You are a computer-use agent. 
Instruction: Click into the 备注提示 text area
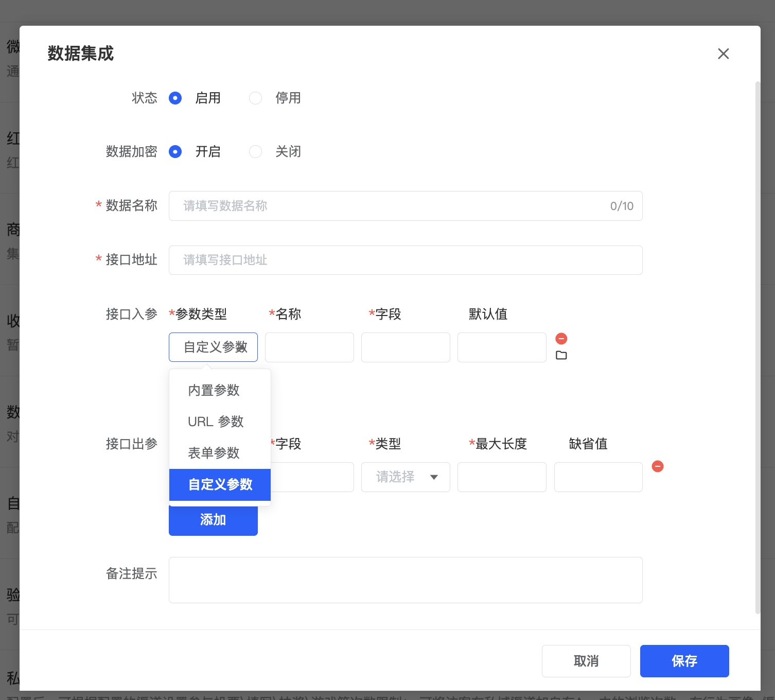pos(406,580)
